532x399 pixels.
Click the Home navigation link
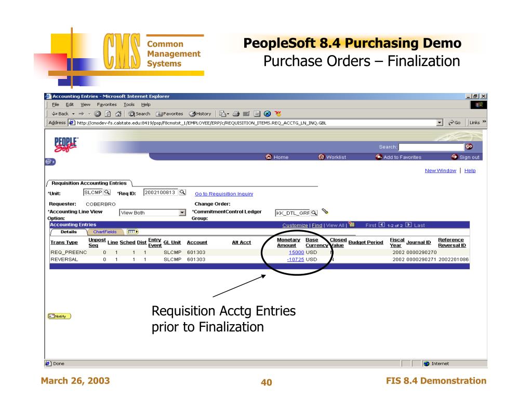coord(277,157)
